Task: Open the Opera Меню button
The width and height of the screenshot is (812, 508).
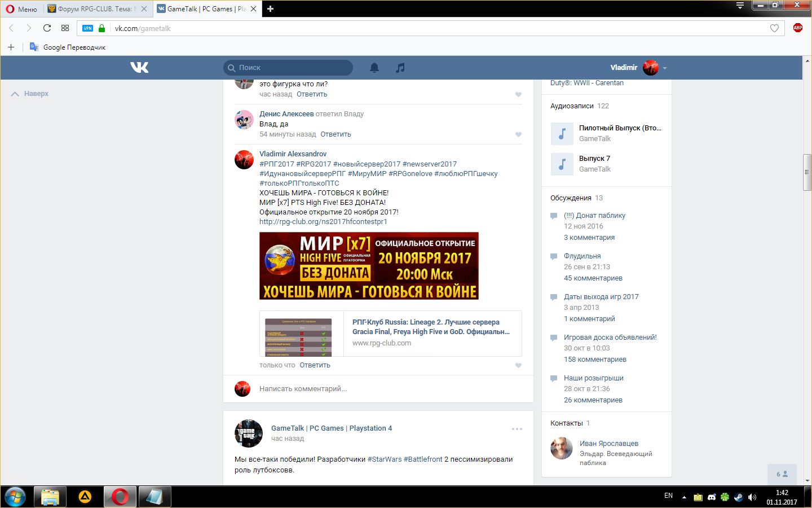Action: [x=21, y=9]
